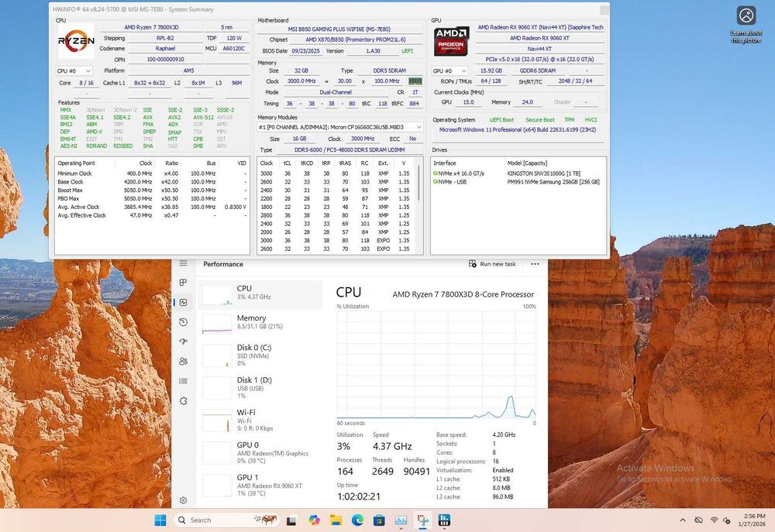Click the MSI B850 GAMING PLUS motherboard field

pos(339,29)
